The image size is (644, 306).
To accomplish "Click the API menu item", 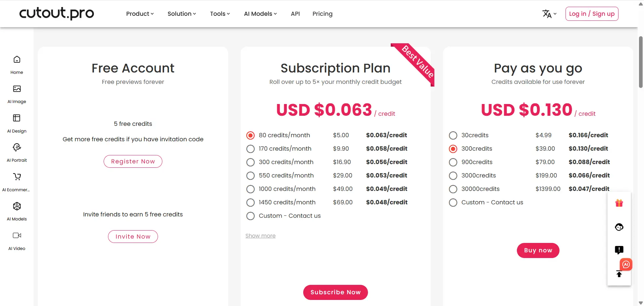I will click(x=296, y=14).
